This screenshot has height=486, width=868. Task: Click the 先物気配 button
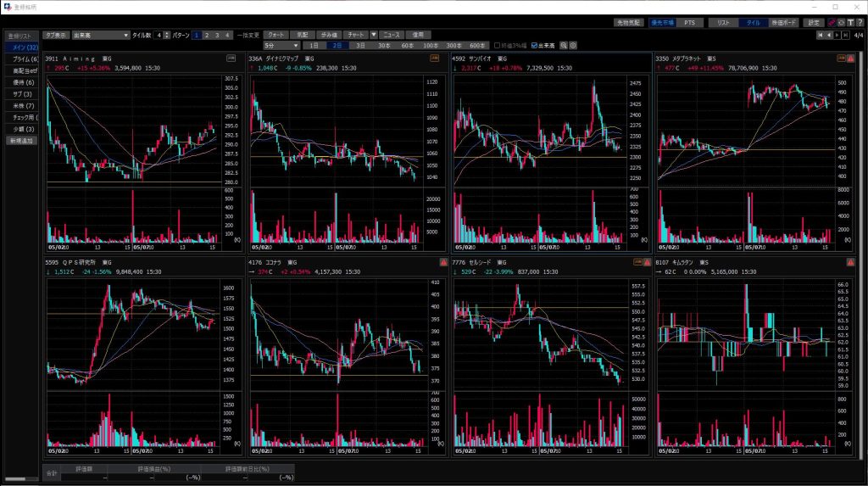point(628,23)
